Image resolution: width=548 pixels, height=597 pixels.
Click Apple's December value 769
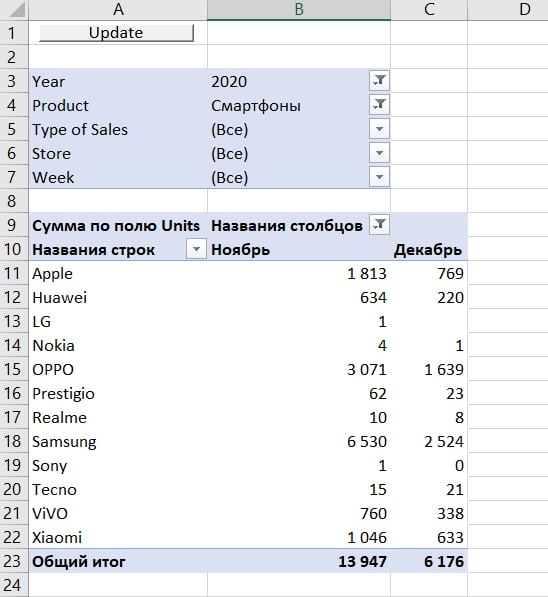click(x=429, y=273)
